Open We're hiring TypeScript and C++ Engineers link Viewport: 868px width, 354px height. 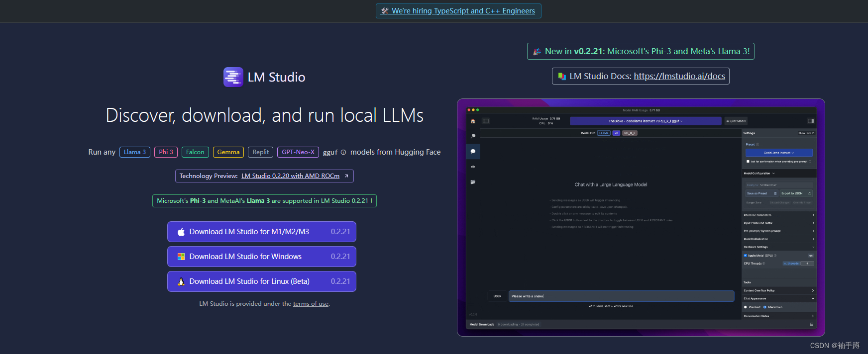(458, 11)
